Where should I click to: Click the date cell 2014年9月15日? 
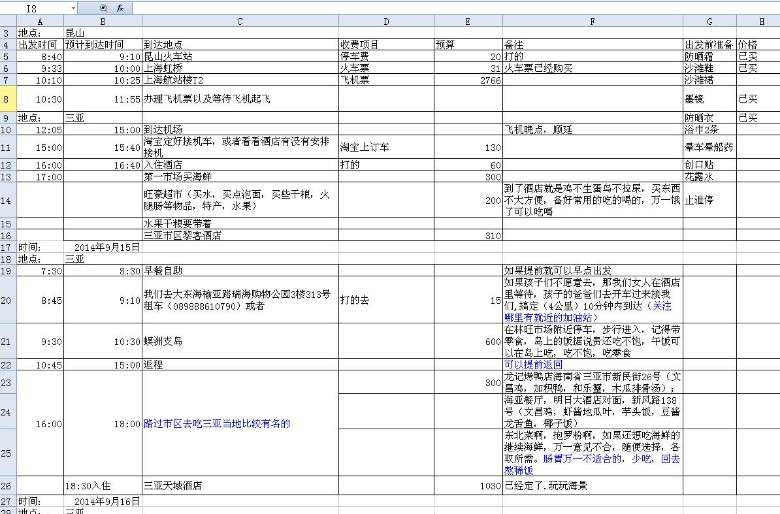coord(103,247)
